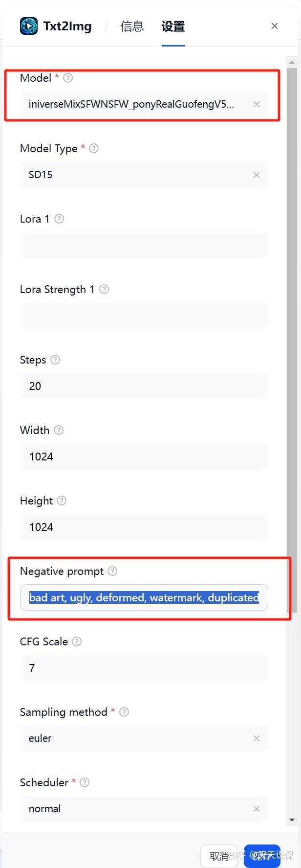Click help icon beside Lora Strength 1

point(104,289)
